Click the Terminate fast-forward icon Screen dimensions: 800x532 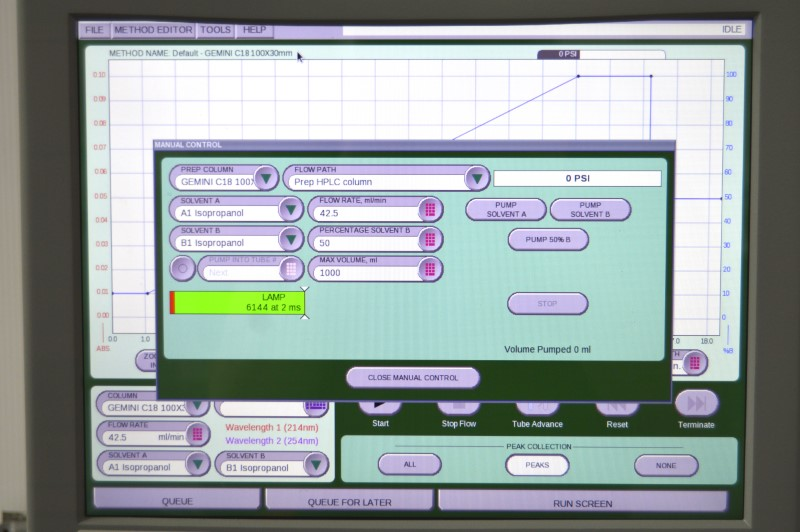point(696,403)
